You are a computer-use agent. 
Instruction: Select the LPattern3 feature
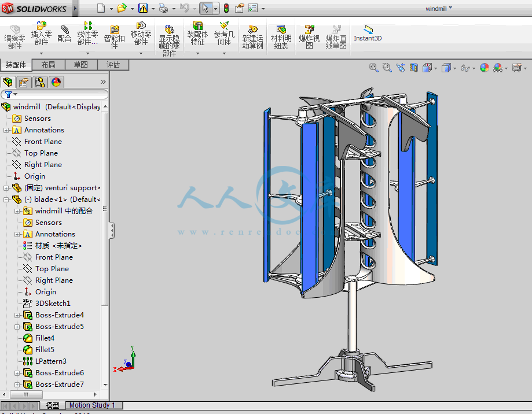tap(45, 361)
